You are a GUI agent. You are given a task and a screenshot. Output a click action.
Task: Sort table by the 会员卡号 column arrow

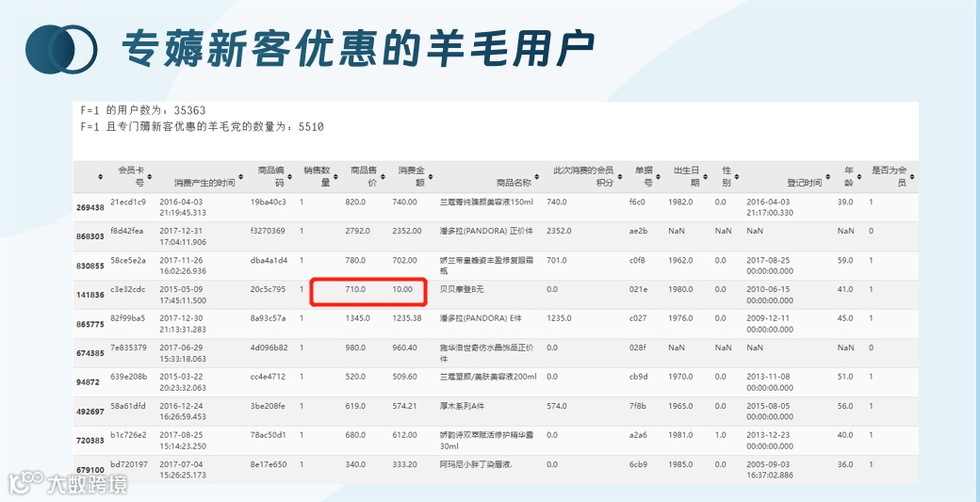click(150, 177)
